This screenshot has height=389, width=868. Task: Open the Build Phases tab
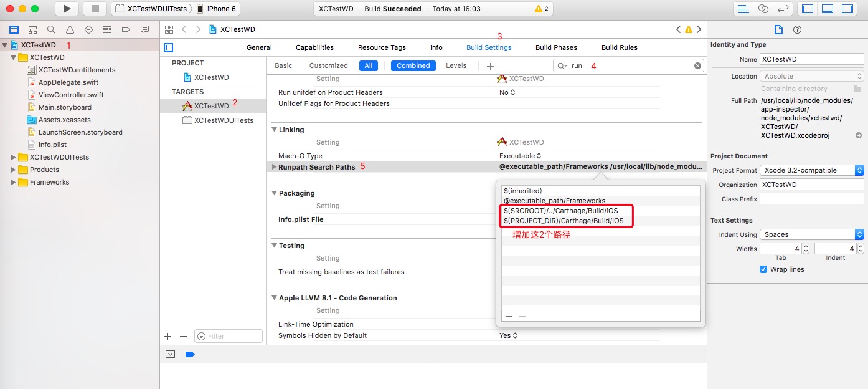click(556, 47)
